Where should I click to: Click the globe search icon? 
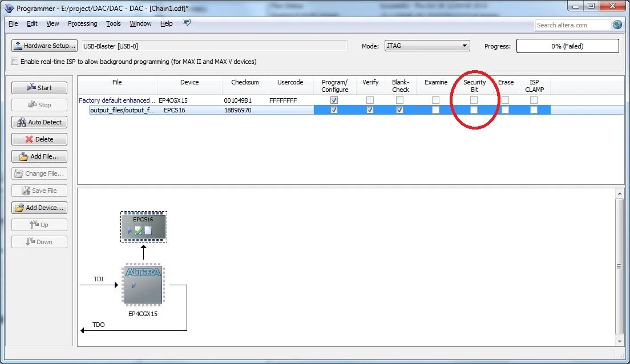tap(617, 25)
